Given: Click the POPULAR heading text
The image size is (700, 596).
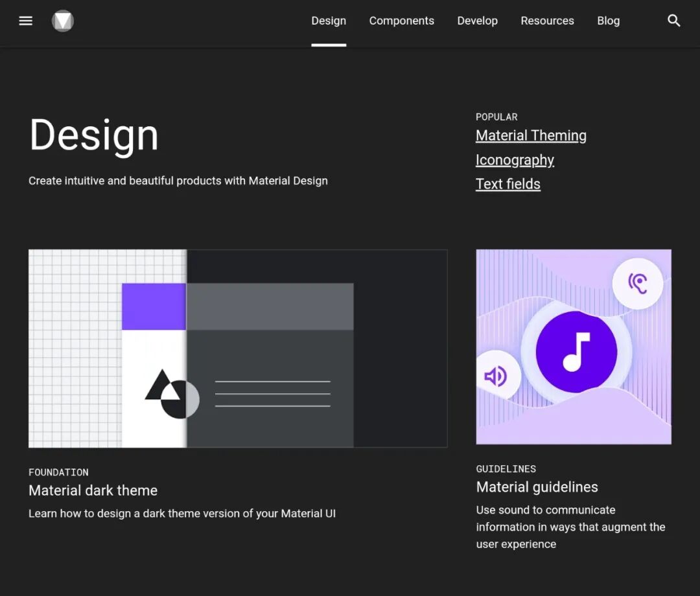Looking at the screenshot, I should click(496, 117).
